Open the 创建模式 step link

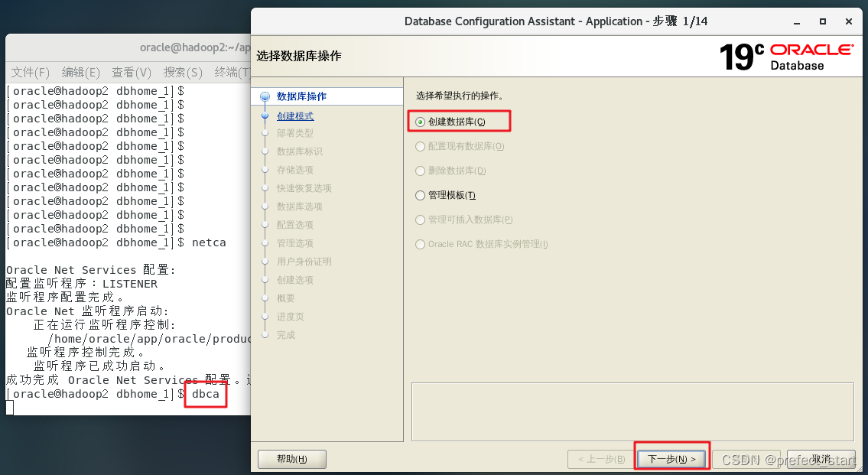pos(295,116)
